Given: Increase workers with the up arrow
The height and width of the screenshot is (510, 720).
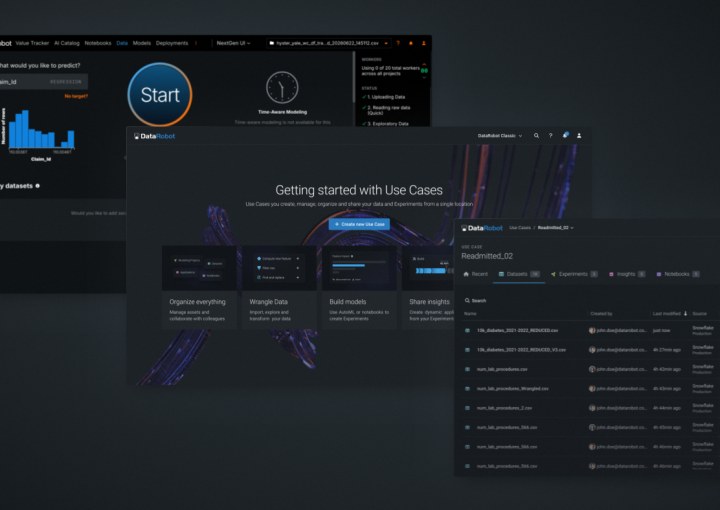Looking at the screenshot, I should point(424,64).
